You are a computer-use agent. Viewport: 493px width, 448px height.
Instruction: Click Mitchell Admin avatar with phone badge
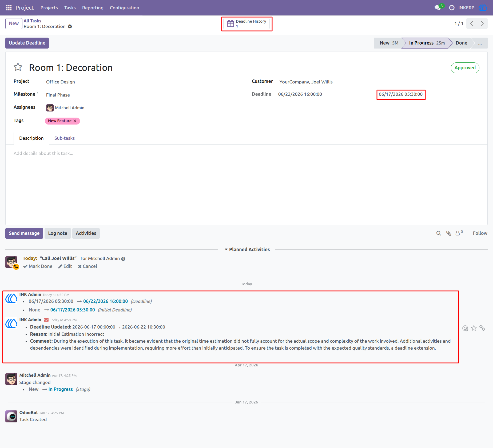tap(12, 263)
